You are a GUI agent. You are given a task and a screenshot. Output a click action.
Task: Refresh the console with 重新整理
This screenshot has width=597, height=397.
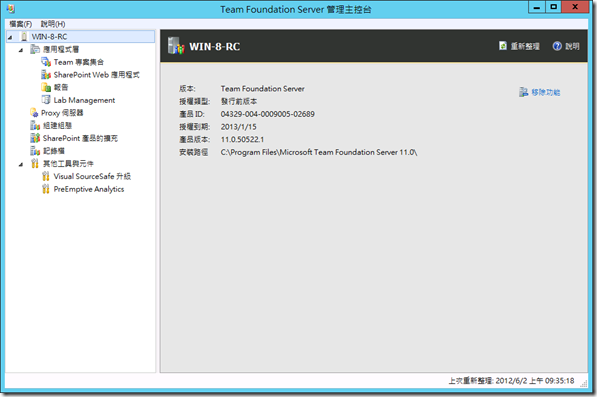519,46
